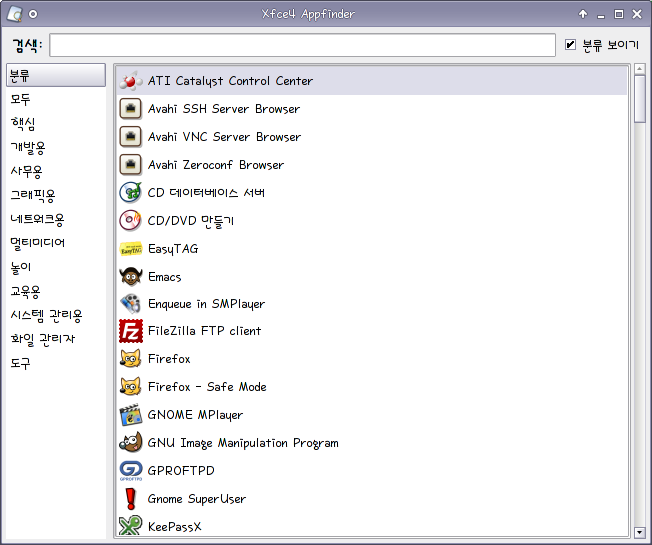Screen dimensions: 652x545
Task: Select the ATI Catalyst Control Center text
Action: click(230, 81)
